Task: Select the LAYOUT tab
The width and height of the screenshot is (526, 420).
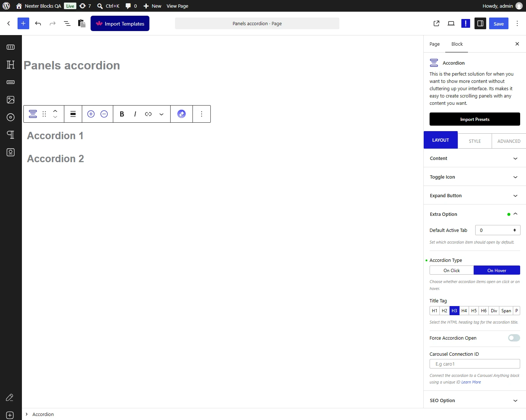Action: tap(441, 140)
